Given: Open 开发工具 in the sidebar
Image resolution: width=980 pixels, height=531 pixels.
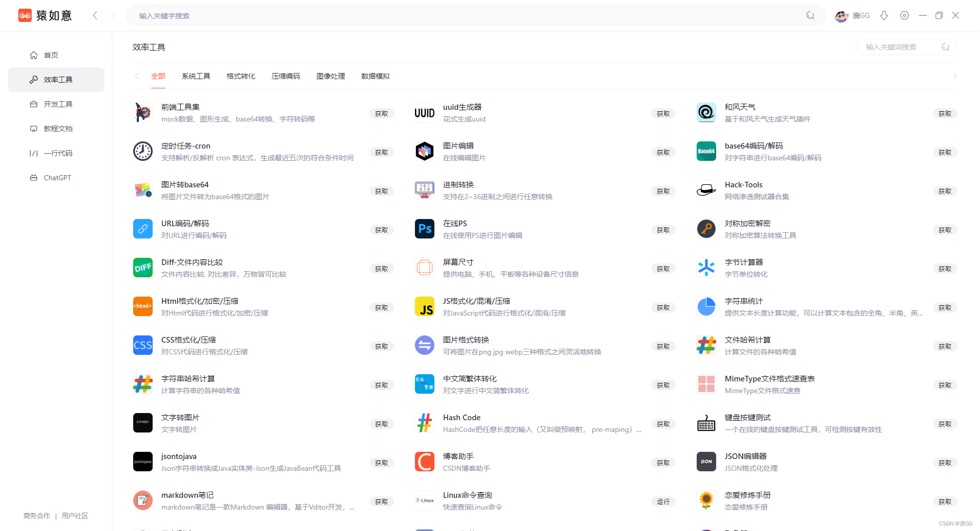Looking at the screenshot, I should (x=56, y=104).
